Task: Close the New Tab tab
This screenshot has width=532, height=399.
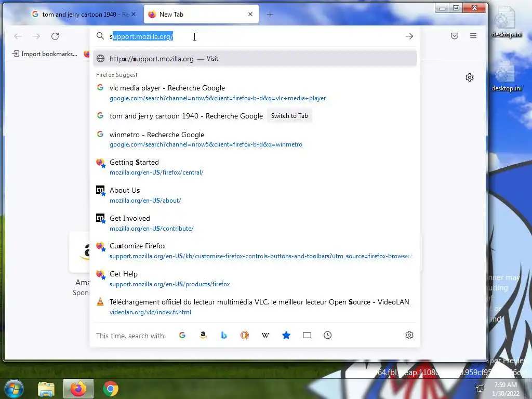Action: tap(250, 14)
